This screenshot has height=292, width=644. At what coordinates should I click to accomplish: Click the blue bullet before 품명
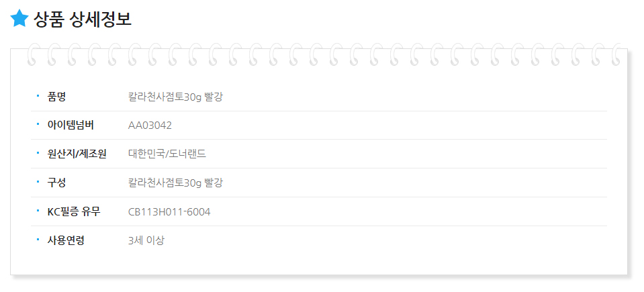(x=38, y=96)
